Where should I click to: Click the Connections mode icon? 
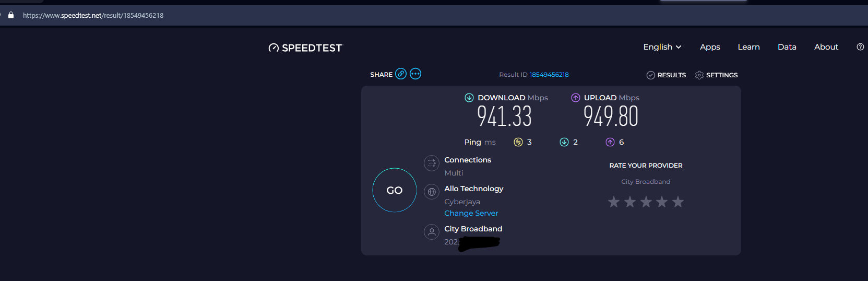[432, 163]
